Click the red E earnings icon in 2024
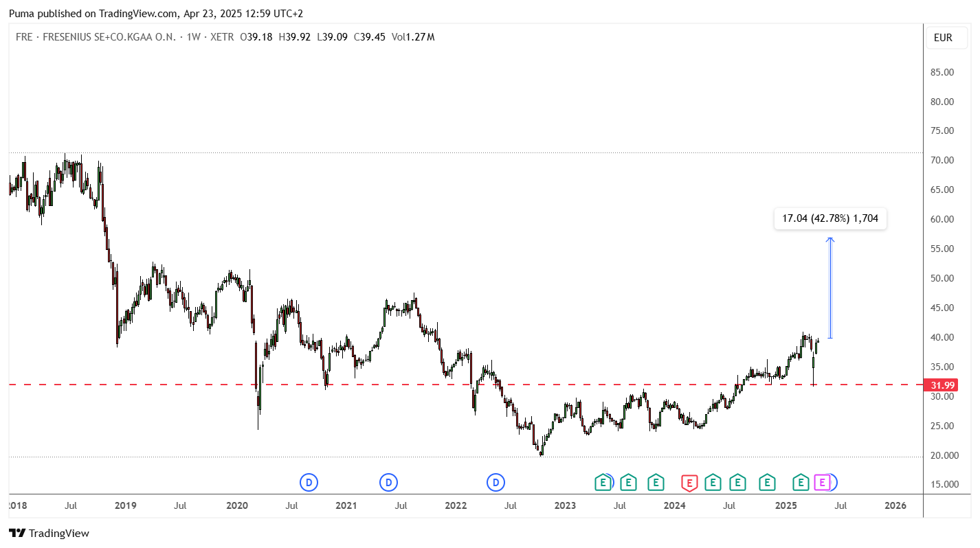This screenshot has height=548, width=980. coord(689,483)
